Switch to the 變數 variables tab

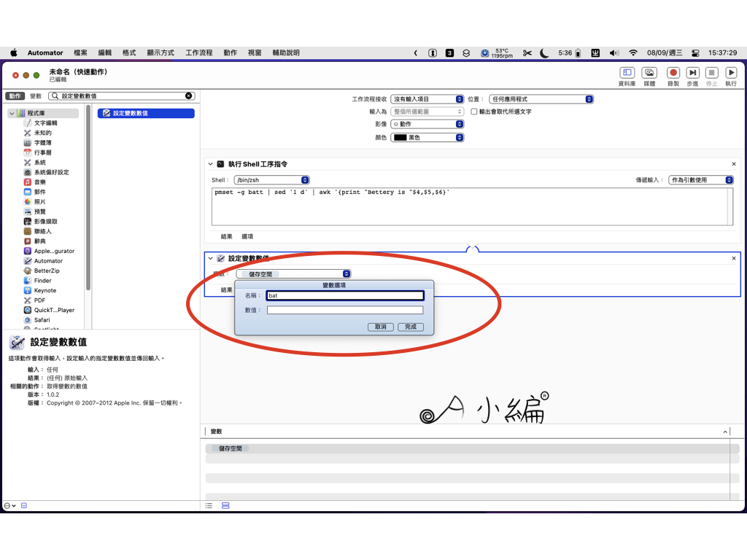pos(36,96)
